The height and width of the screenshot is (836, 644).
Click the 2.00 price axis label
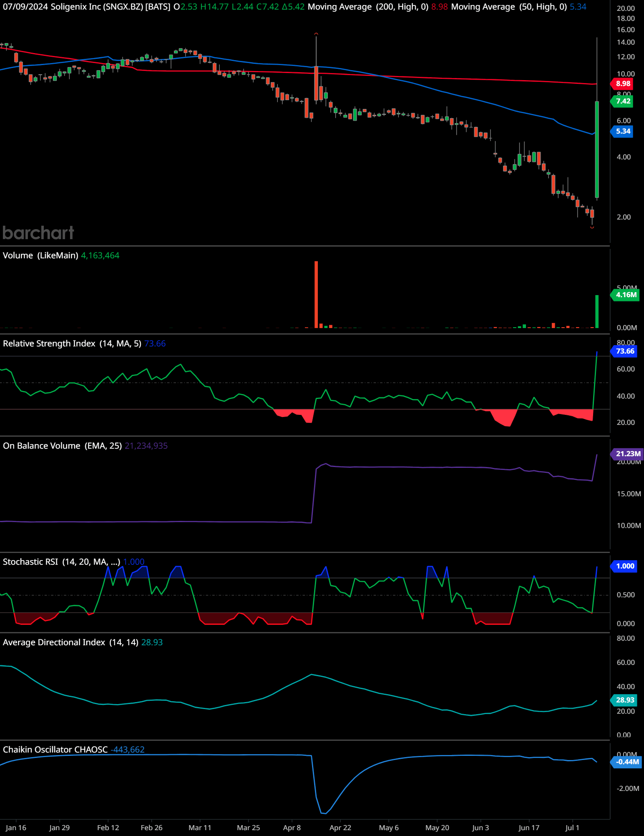[624, 217]
